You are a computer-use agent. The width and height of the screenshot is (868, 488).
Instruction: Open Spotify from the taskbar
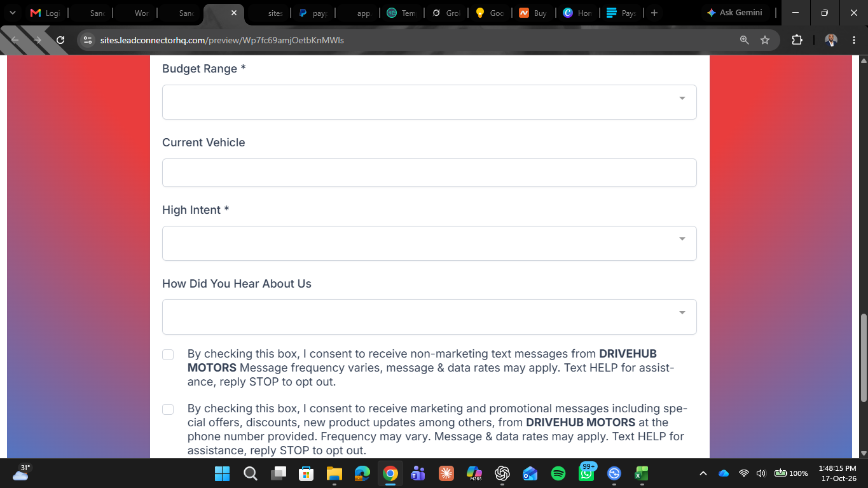[x=558, y=473]
